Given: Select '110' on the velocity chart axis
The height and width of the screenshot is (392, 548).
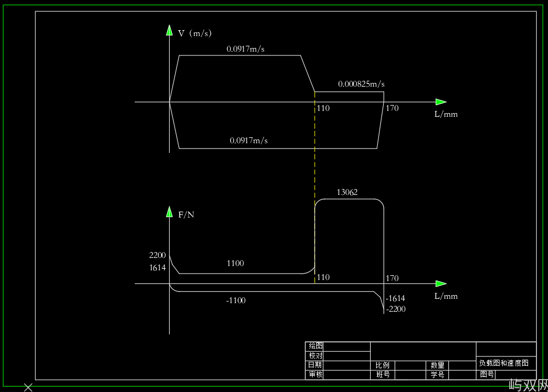Looking at the screenshot, I should pos(323,108).
